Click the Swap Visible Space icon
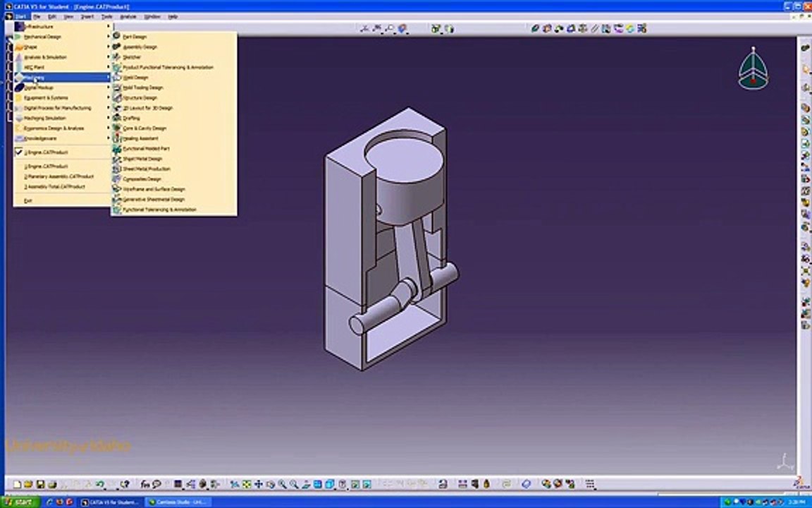The height and width of the screenshot is (508, 812). [x=367, y=484]
